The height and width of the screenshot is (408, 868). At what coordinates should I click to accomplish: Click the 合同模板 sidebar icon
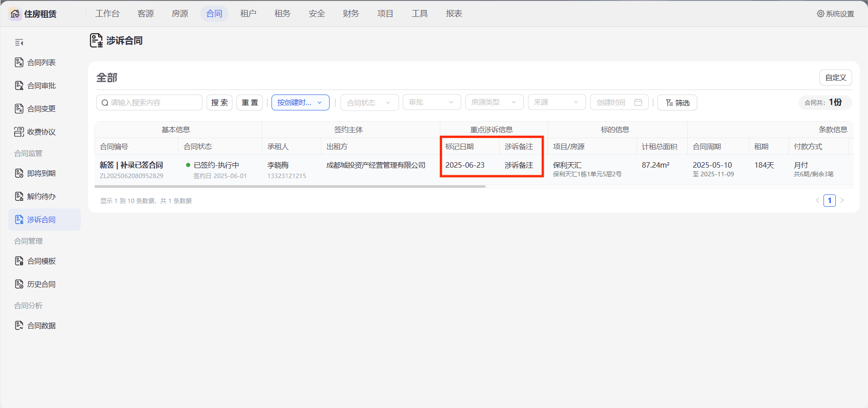point(19,261)
